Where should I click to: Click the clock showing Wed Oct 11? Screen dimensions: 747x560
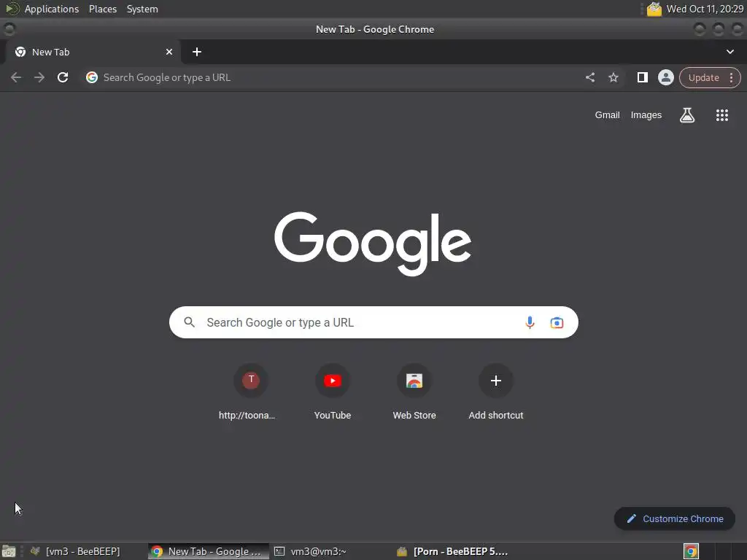point(705,9)
